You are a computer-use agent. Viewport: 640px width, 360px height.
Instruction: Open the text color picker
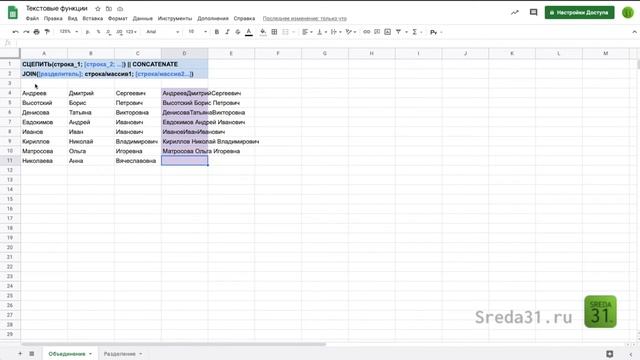tap(249, 32)
